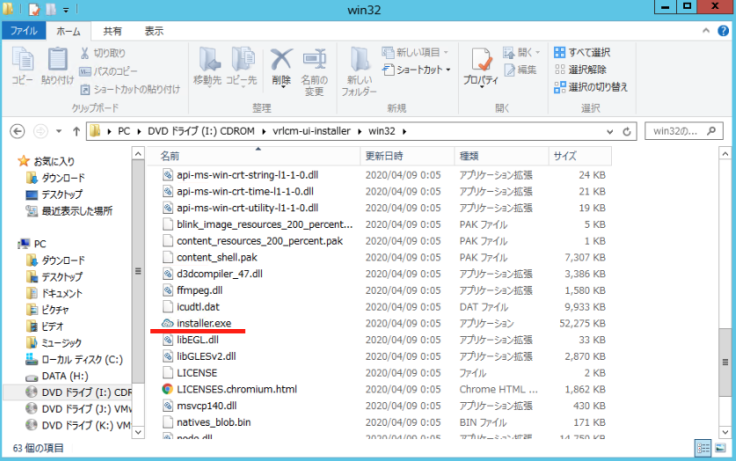Click the Copy to folder icon
Screen dimensions: 736x461
242,60
